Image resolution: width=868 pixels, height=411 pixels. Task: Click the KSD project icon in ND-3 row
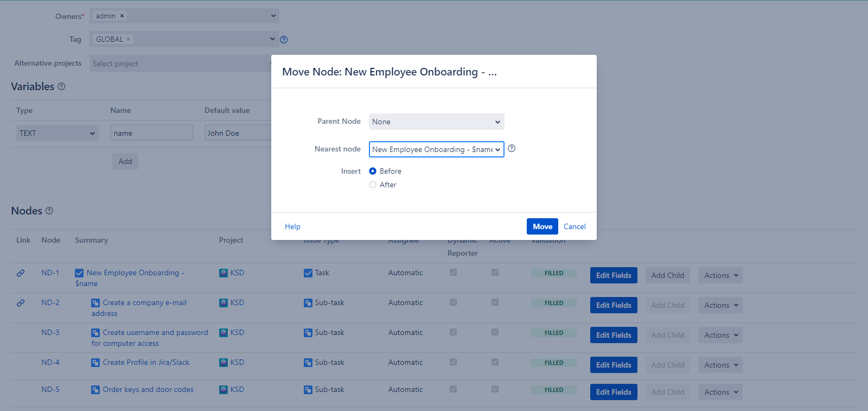point(224,332)
